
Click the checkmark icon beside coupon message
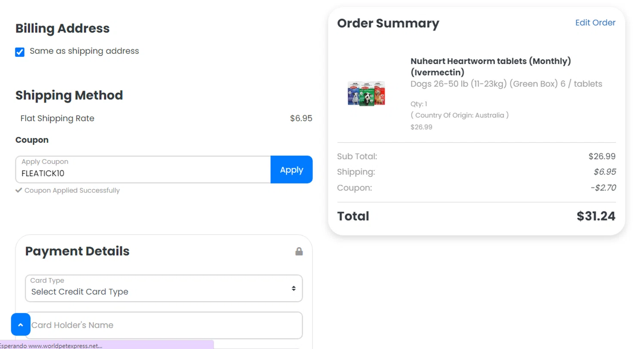point(18,190)
